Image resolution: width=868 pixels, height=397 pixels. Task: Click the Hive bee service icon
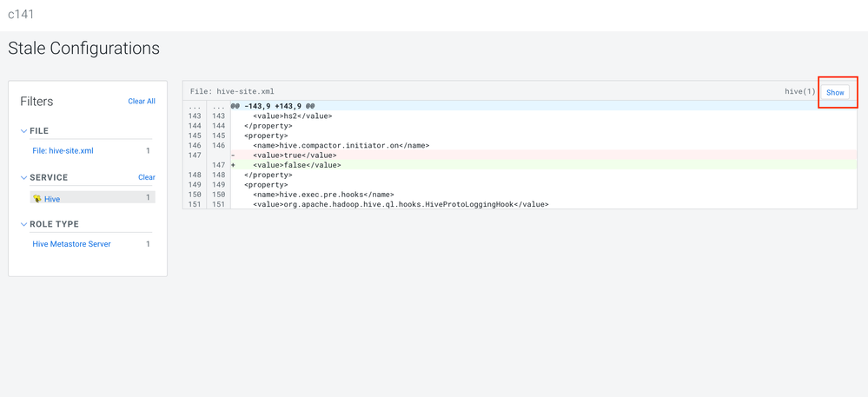coord(37,198)
